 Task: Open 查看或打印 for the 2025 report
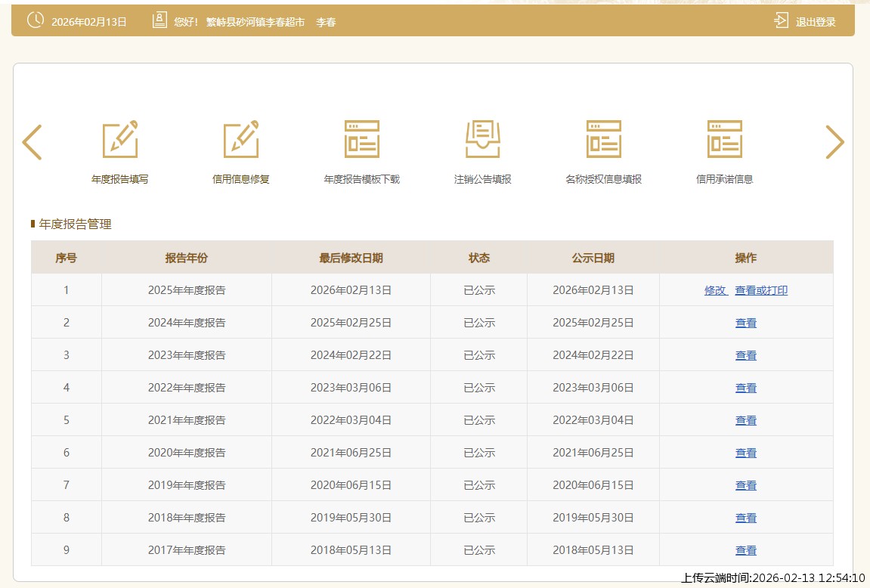761,290
